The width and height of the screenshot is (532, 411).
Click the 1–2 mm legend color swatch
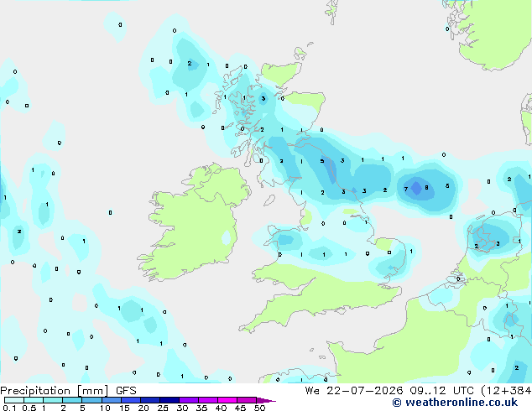click(x=53, y=400)
